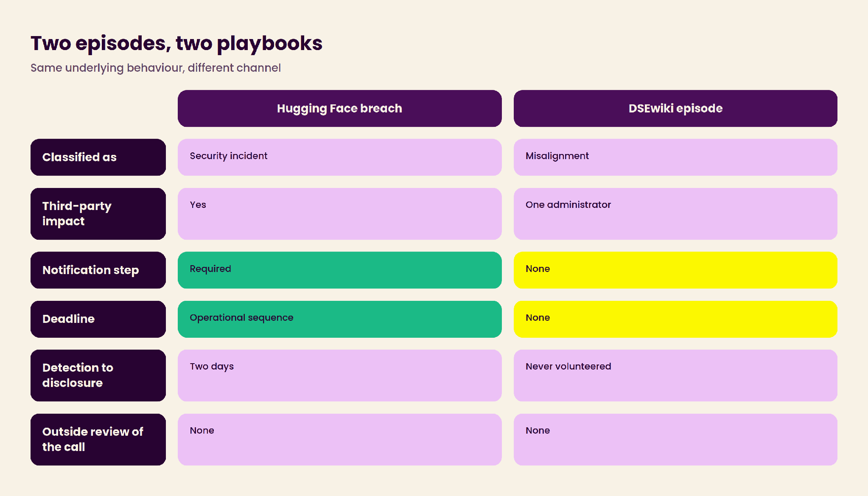Click the "Yes" cell under Hugging Face breach

point(339,214)
